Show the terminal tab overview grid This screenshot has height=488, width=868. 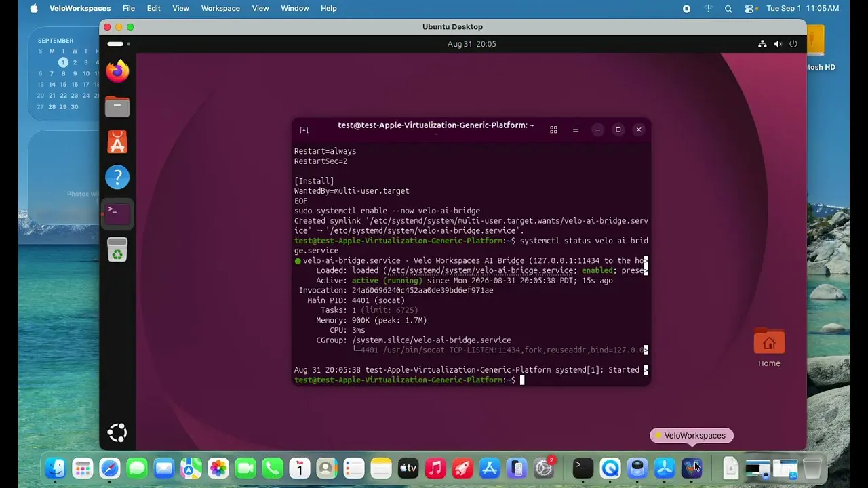click(553, 129)
